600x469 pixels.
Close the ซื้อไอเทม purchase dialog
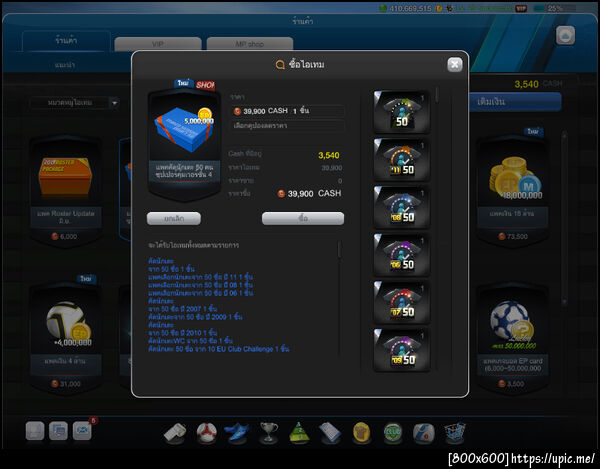click(x=455, y=65)
